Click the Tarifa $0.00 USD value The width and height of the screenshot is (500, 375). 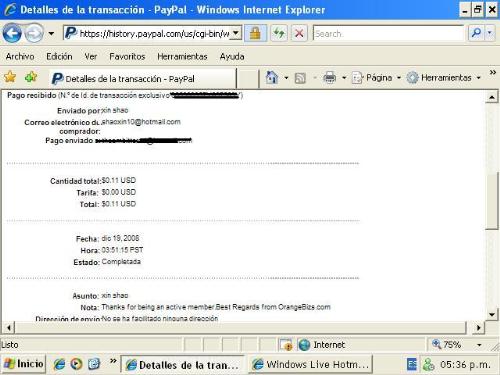tap(119, 192)
